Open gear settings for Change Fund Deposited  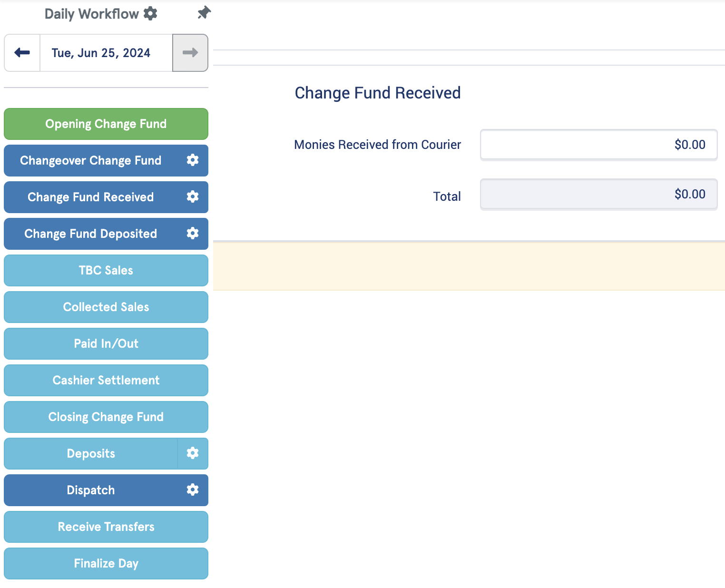click(x=193, y=234)
